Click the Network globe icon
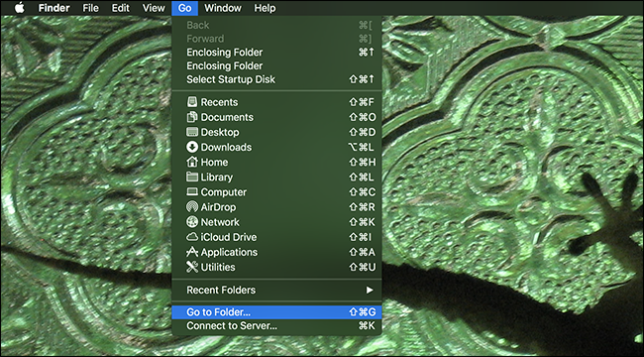Viewport: 644px width, 357px height. 192,222
